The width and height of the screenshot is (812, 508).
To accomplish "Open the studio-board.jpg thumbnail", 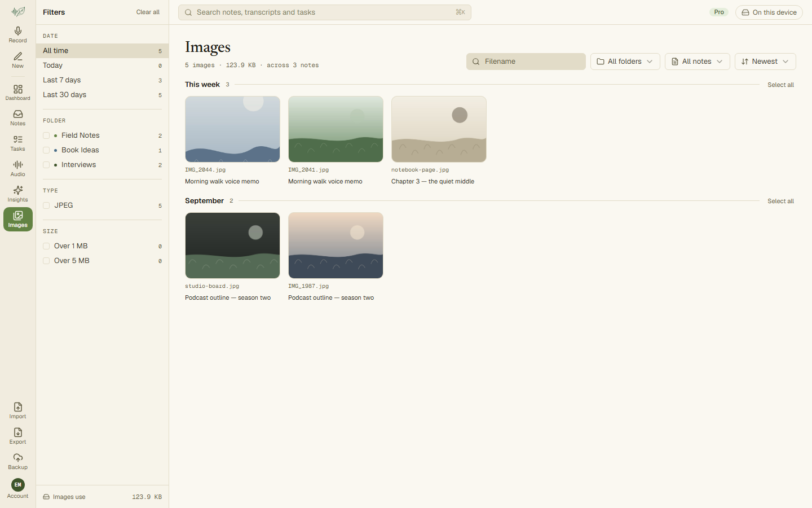I will tap(232, 246).
